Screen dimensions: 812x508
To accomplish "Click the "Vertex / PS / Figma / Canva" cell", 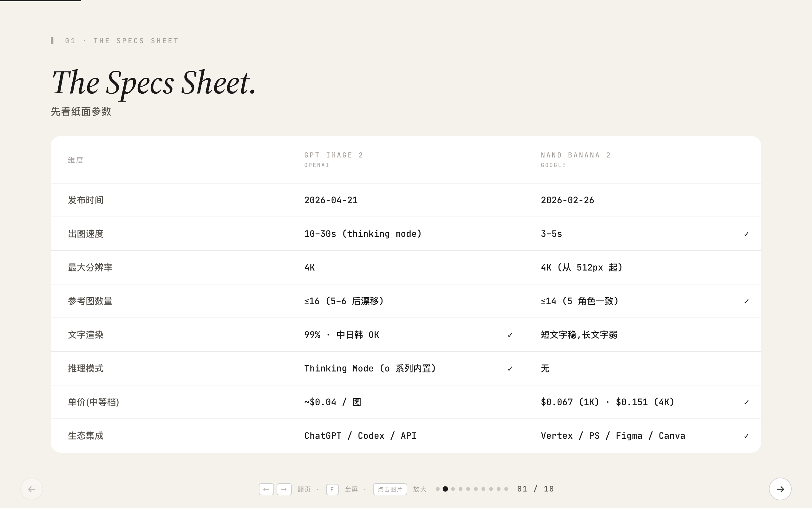I will pos(613,436).
